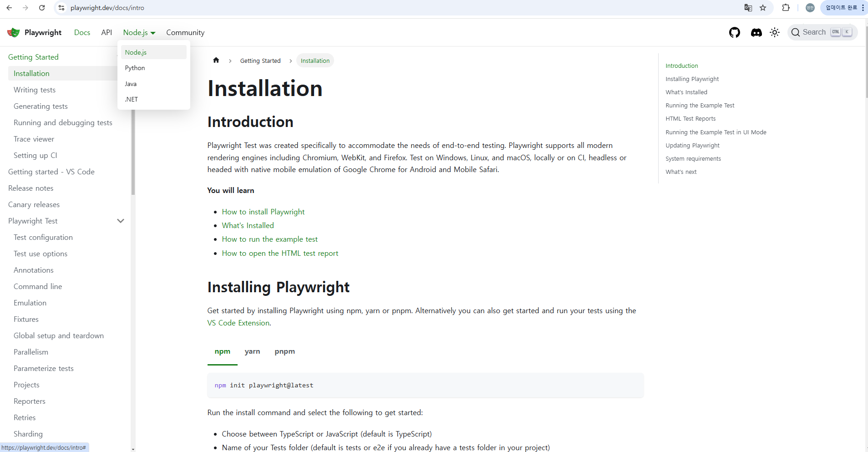
Task: Select Java from language menu
Action: coord(154,84)
